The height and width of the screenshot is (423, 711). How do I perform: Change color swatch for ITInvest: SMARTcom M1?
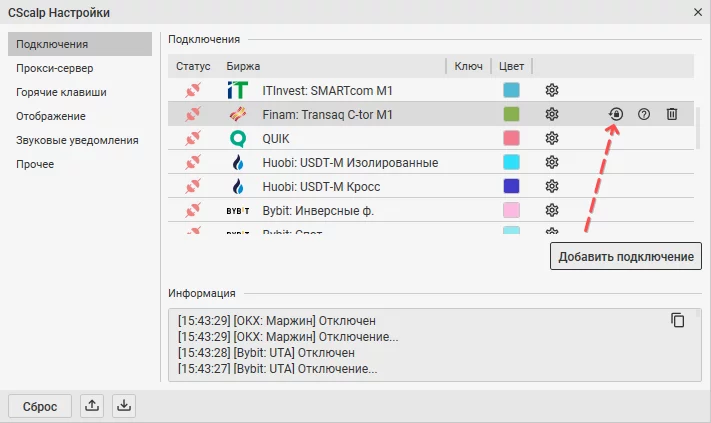pos(511,90)
